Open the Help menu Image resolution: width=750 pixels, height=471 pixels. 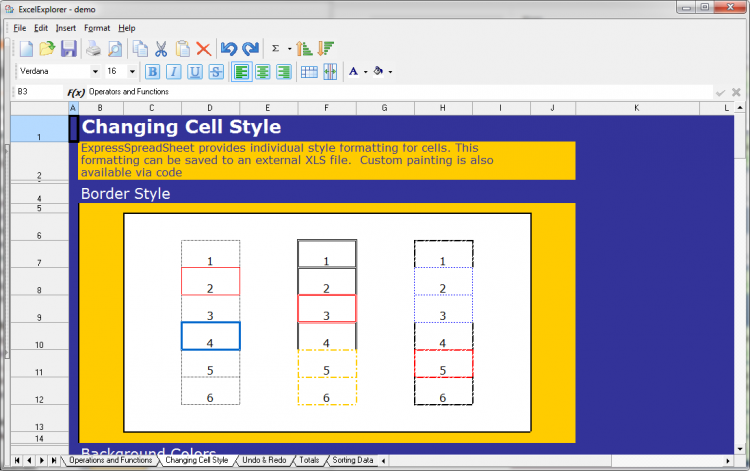point(127,28)
